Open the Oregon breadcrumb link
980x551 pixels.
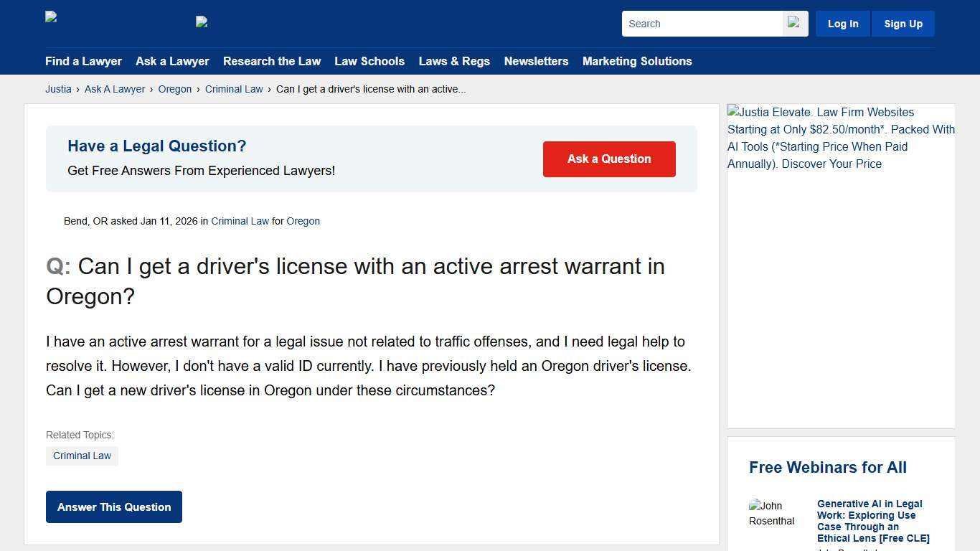point(174,89)
